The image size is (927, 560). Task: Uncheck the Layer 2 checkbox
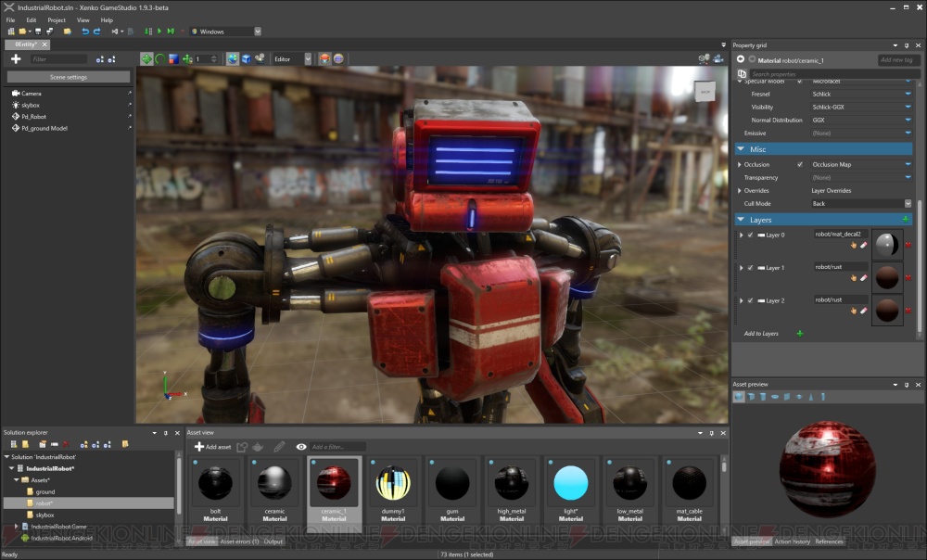(750, 301)
